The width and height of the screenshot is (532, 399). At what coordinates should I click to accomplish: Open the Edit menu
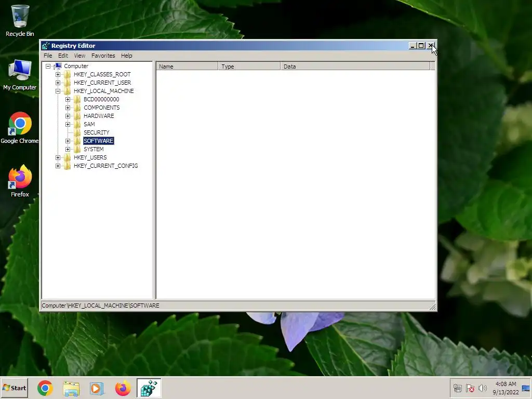(x=63, y=56)
